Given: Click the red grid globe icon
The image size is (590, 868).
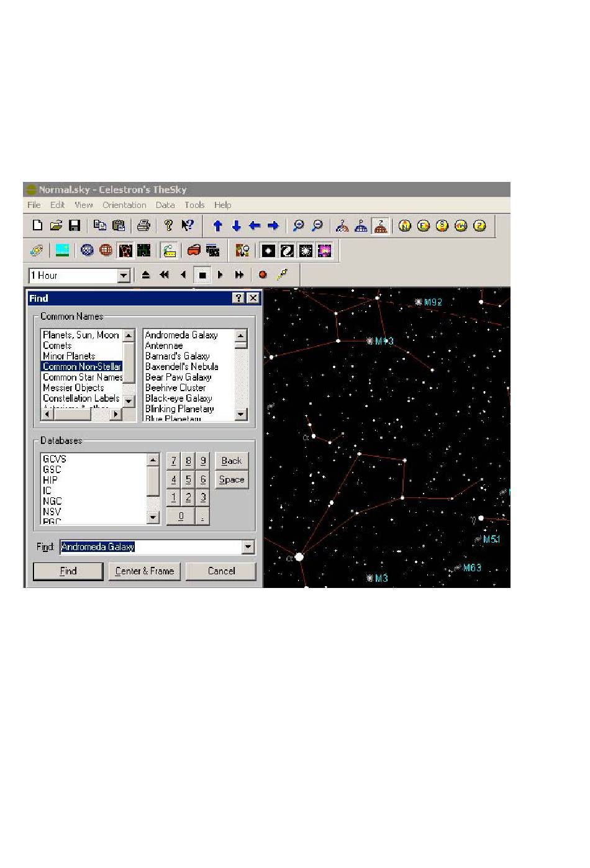Looking at the screenshot, I should pyautogui.click(x=106, y=250).
